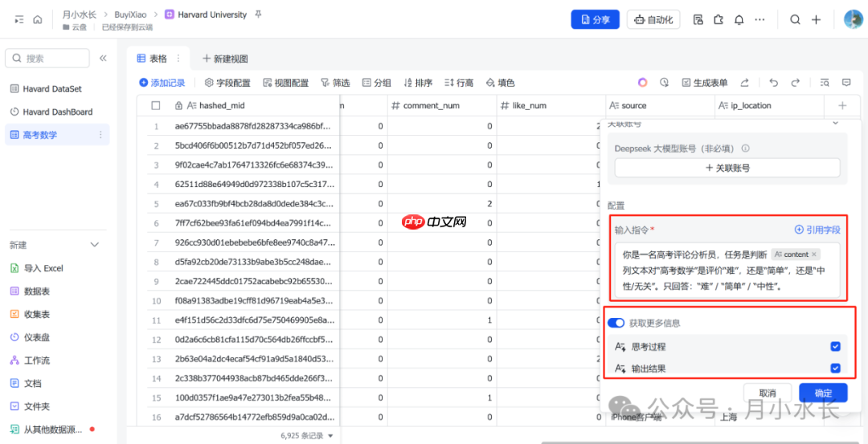Focus the sidebar 搜索 search field
This screenshot has width=868, height=444.
point(47,58)
